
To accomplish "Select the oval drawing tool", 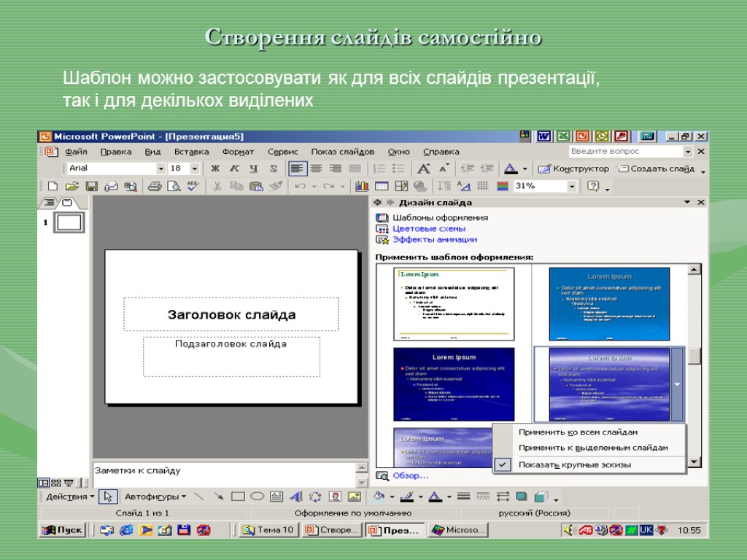I will pos(258,497).
